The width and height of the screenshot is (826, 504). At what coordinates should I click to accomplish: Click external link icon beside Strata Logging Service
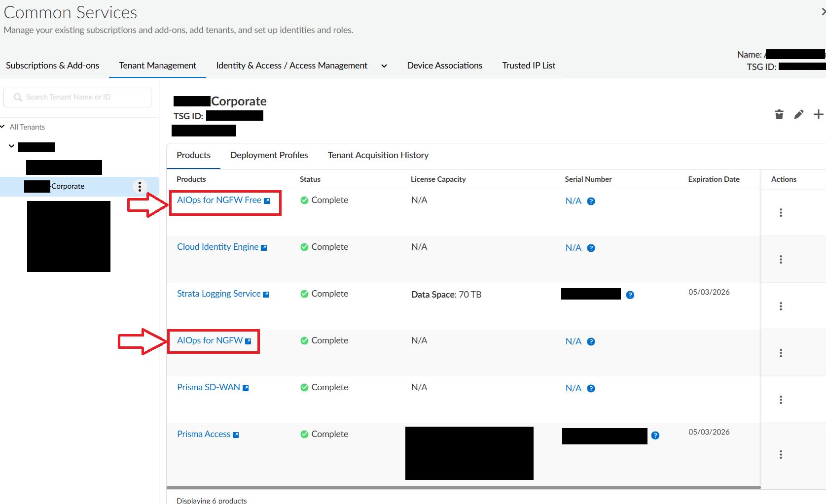pos(266,294)
